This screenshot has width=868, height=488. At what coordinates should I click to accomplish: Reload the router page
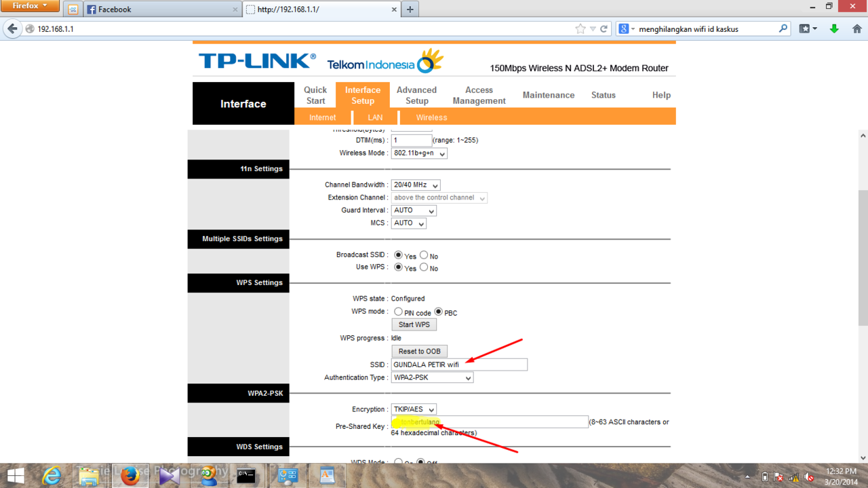pos(604,29)
